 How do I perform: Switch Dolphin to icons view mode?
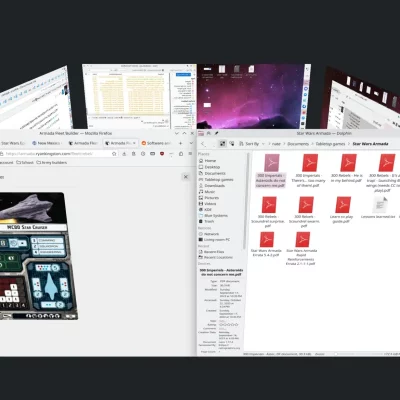tap(222, 144)
